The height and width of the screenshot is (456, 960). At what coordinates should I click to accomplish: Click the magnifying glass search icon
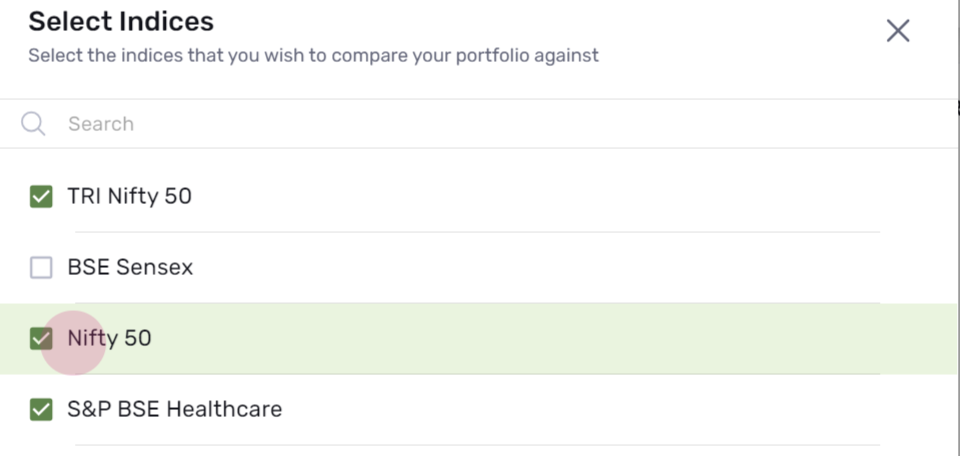coord(33,124)
